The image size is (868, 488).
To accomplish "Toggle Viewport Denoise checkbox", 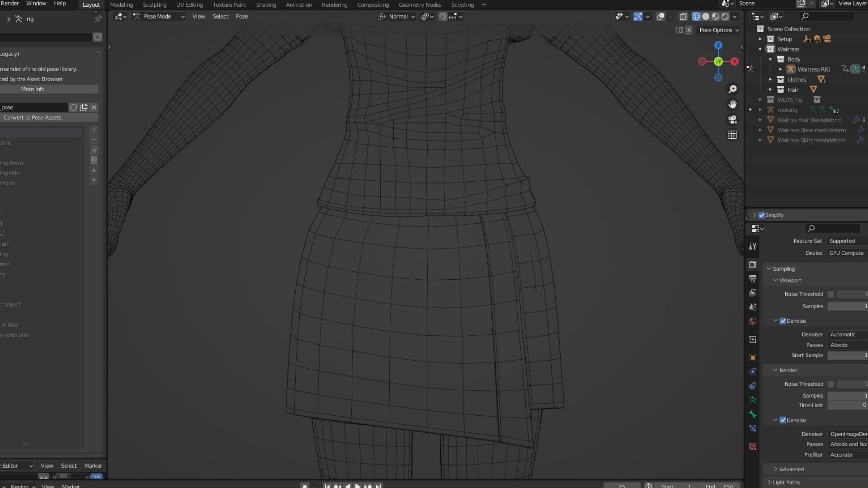I will [783, 321].
